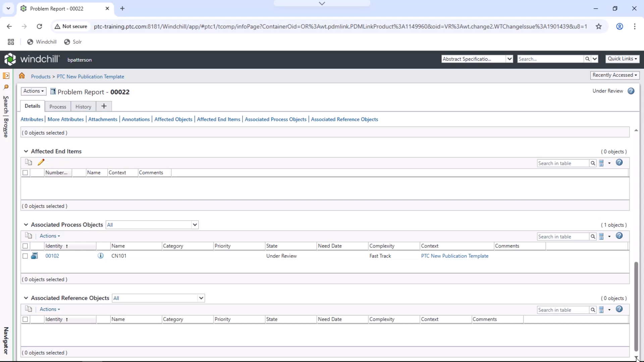Image resolution: width=644 pixels, height=362 pixels.
Task: Toggle select-all checkbox in Associated Process Objects
Action: tap(25, 246)
